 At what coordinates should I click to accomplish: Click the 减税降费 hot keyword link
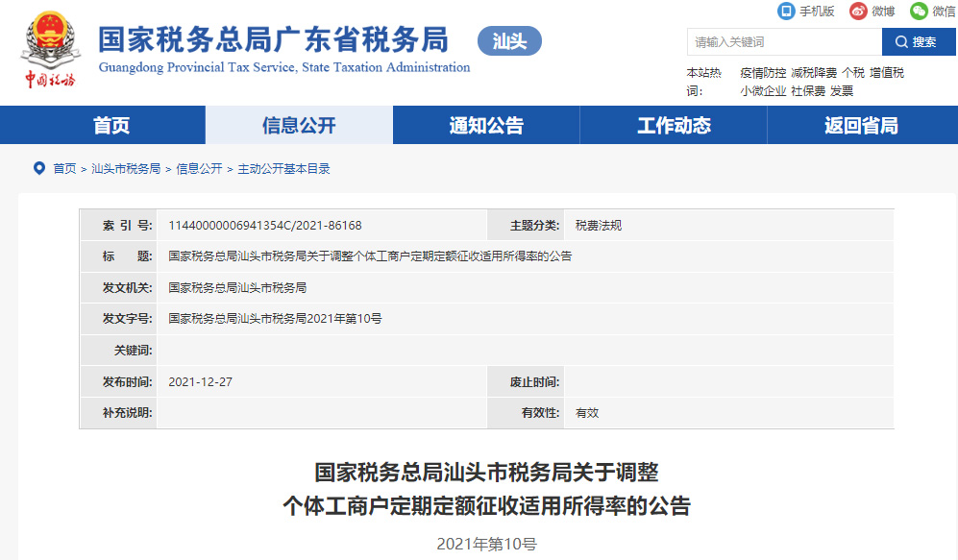point(814,73)
